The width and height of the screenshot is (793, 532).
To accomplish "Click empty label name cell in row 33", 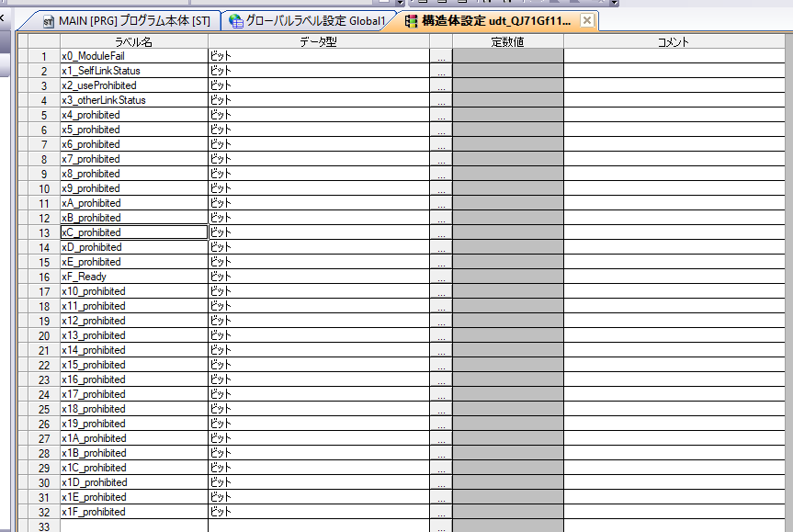I will pyautogui.click(x=134, y=526).
